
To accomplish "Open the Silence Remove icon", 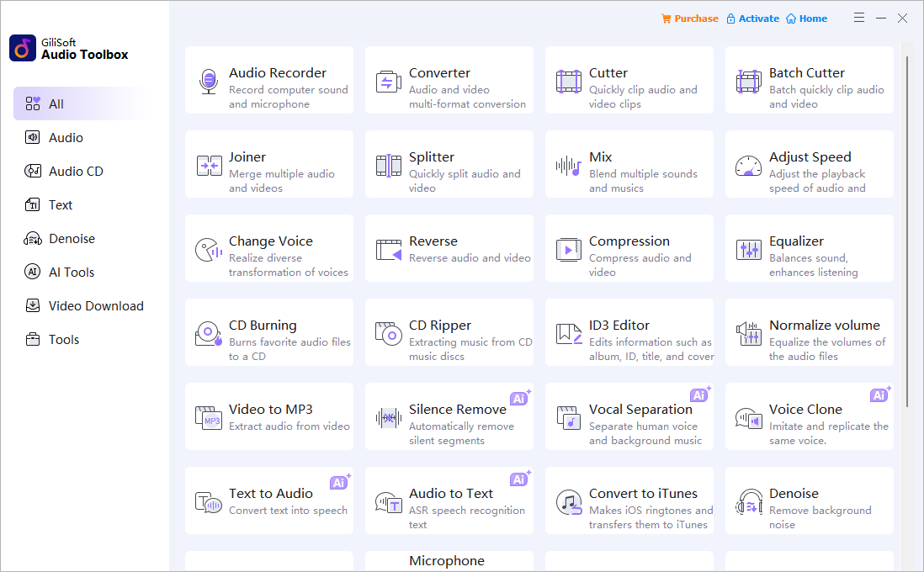I will (388, 418).
